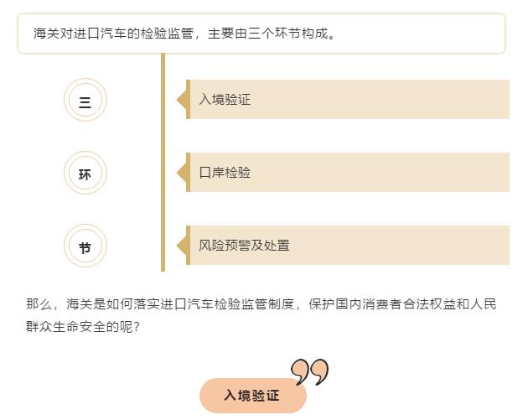
Task: Click the gold left edge of 口岸检验 bar
Action: [x=188, y=173]
